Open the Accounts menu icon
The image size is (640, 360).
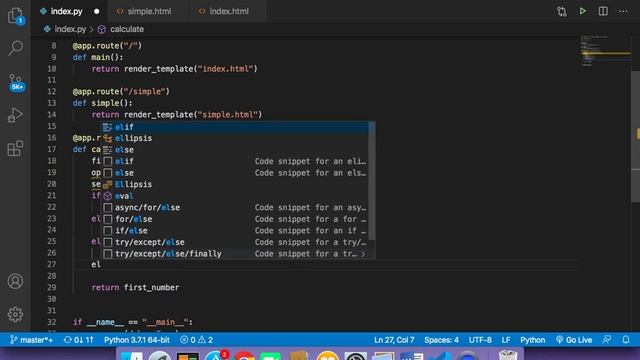coord(16,281)
